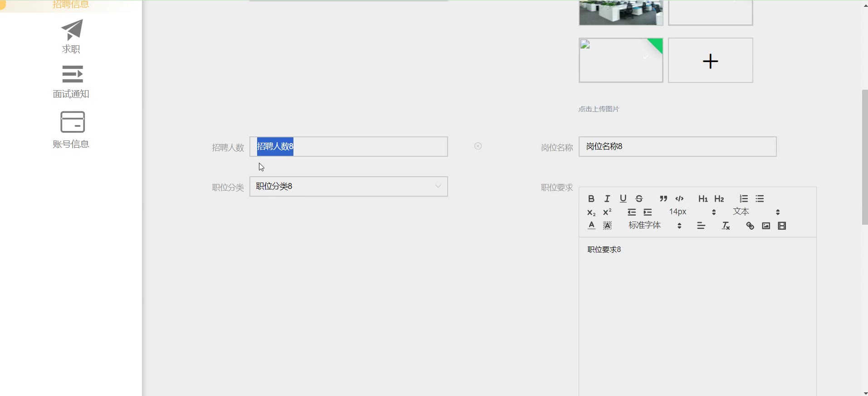Insert bulleted list
The height and width of the screenshot is (396, 868).
(x=760, y=198)
